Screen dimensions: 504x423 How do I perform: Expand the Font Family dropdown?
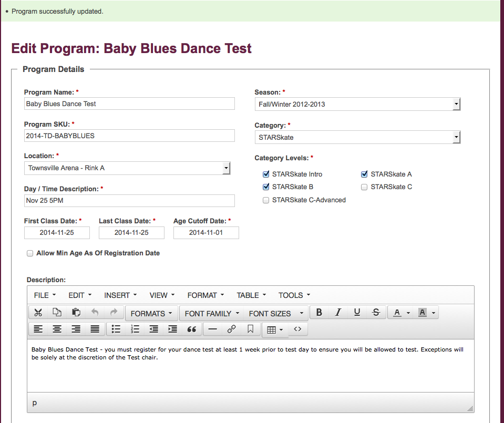212,313
